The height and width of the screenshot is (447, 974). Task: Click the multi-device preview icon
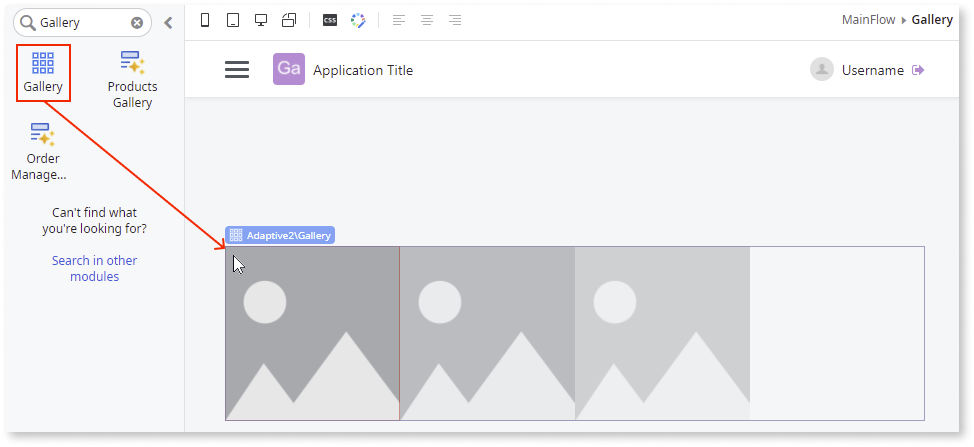(289, 21)
